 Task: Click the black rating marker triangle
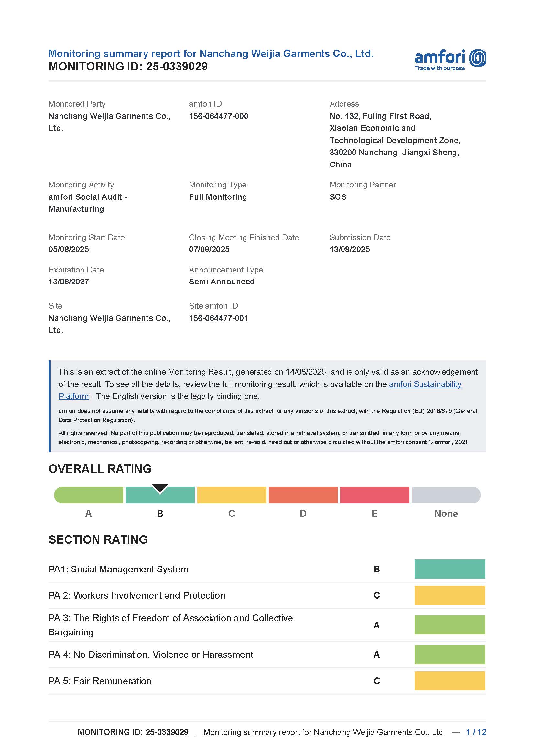point(160,489)
